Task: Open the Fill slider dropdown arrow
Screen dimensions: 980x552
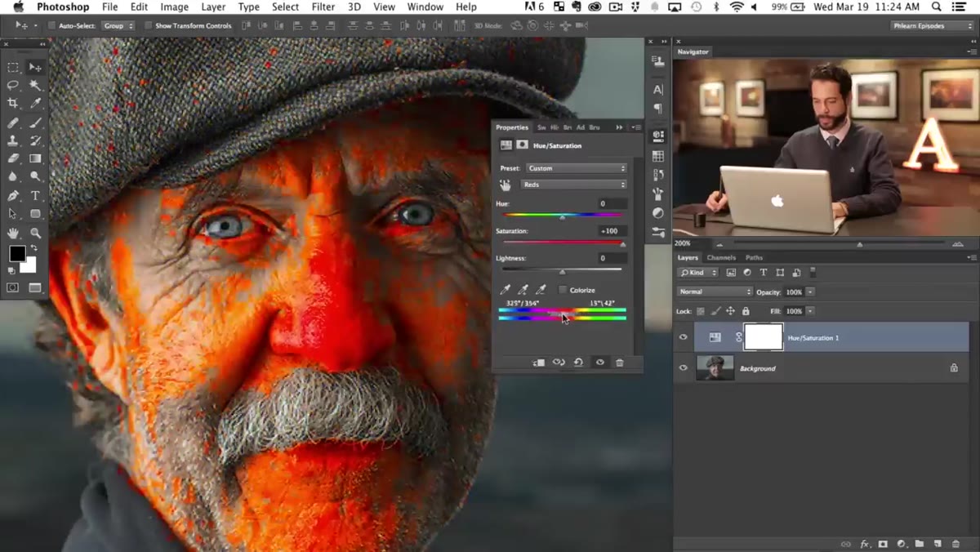Action: (810, 311)
